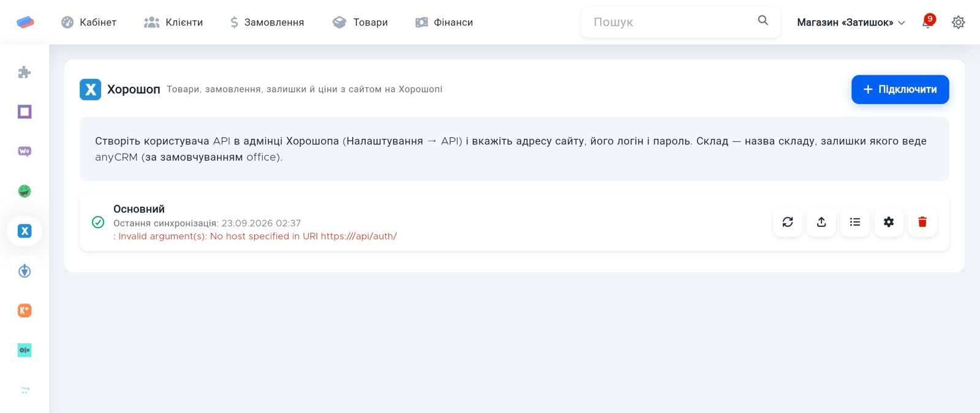Click the upload export icon for Основний
980x413 pixels.
coord(821,222)
